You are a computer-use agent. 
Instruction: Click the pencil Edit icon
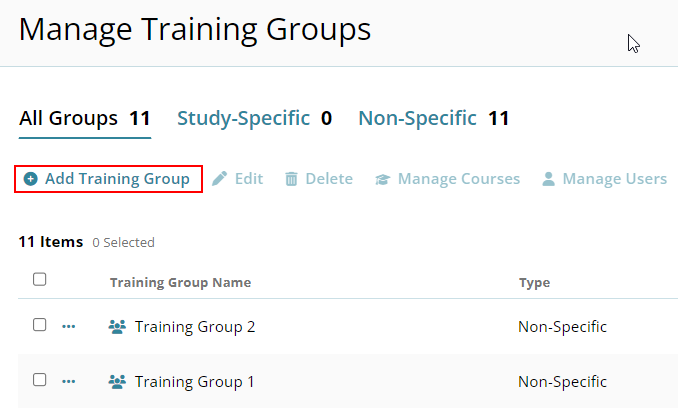coord(219,179)
